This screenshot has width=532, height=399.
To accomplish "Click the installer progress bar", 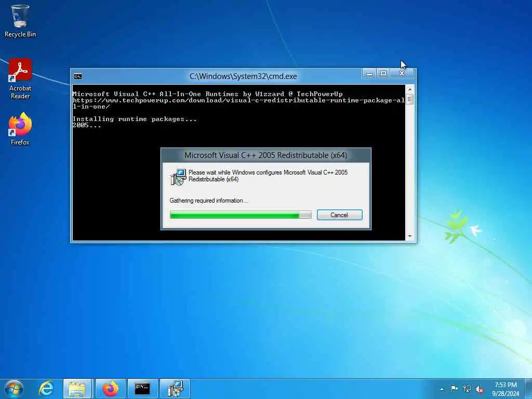I will click(241, 215).
